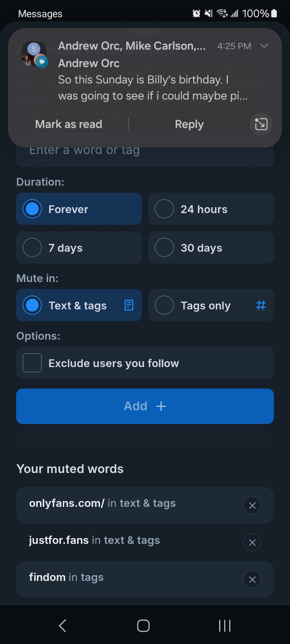This screenshot has height=644, width=290.
Task: Tap Reply on the message notification
Action: [x=189, y=124]
